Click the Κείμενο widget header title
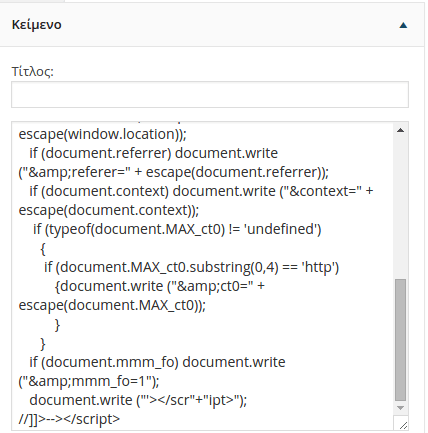This screenshot has width=428, height=433. [37, 25]
